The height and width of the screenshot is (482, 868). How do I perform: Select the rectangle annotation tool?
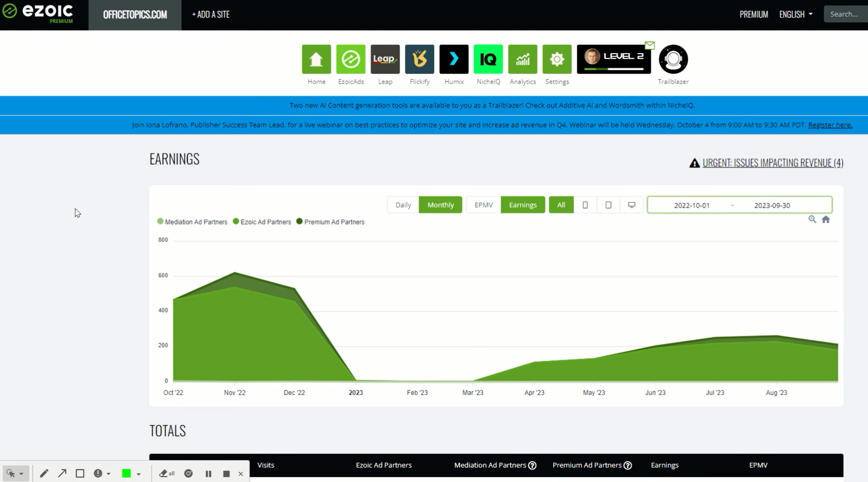(x=80, y=473)
